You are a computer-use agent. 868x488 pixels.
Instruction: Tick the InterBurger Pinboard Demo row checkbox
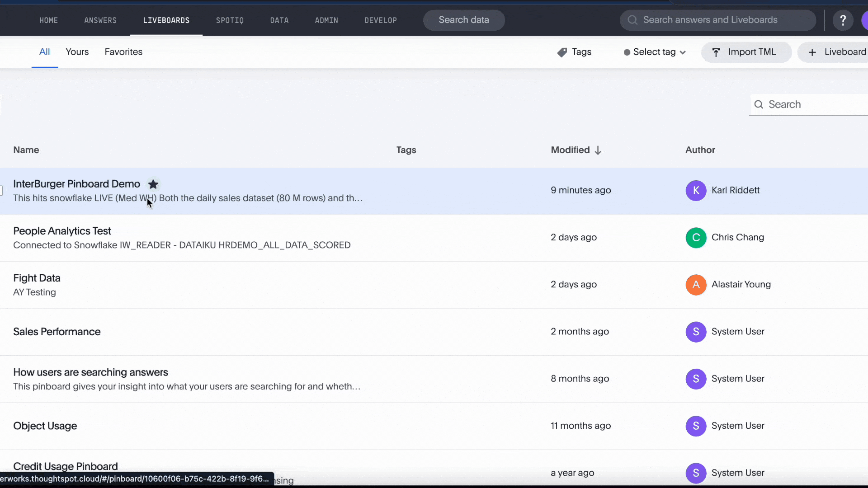(x=1, y=191)
